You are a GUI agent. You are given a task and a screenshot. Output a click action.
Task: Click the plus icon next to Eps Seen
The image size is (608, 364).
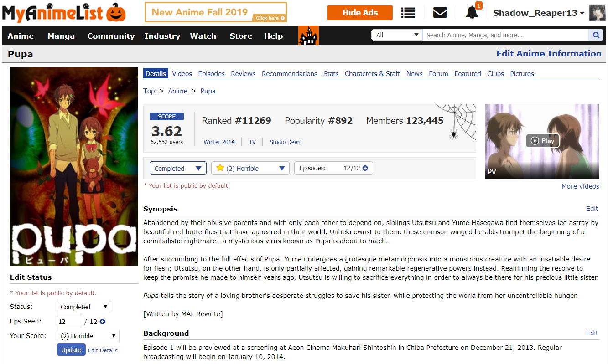click(102, 322)
